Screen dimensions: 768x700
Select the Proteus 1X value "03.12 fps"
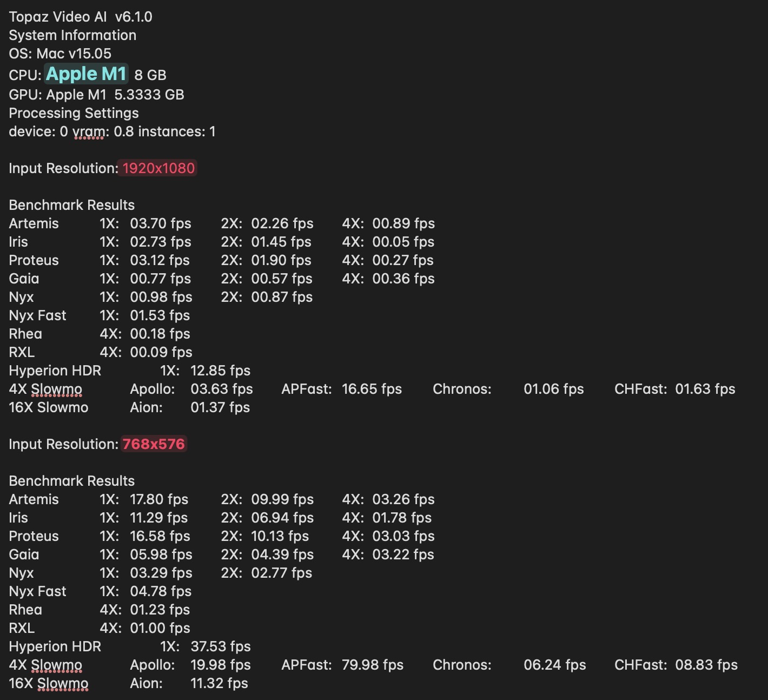pyautogui.click(x=160, y=260)
